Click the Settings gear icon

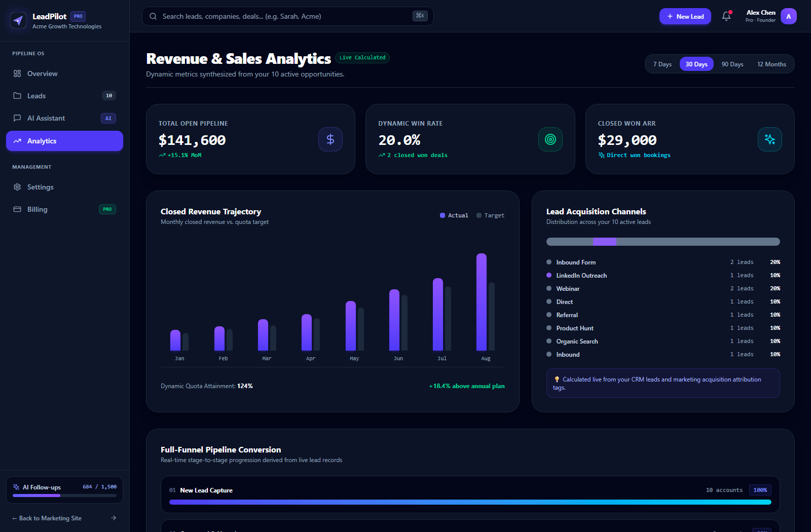coord(17,187)
